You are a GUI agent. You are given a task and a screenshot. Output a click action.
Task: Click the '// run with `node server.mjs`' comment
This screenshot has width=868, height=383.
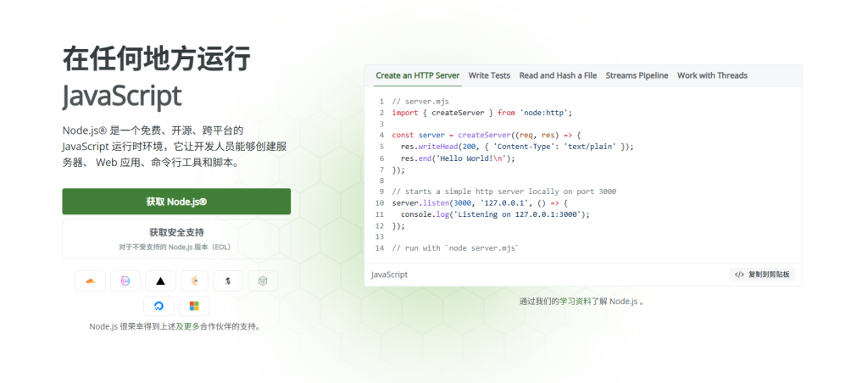[x=455, y=248]
